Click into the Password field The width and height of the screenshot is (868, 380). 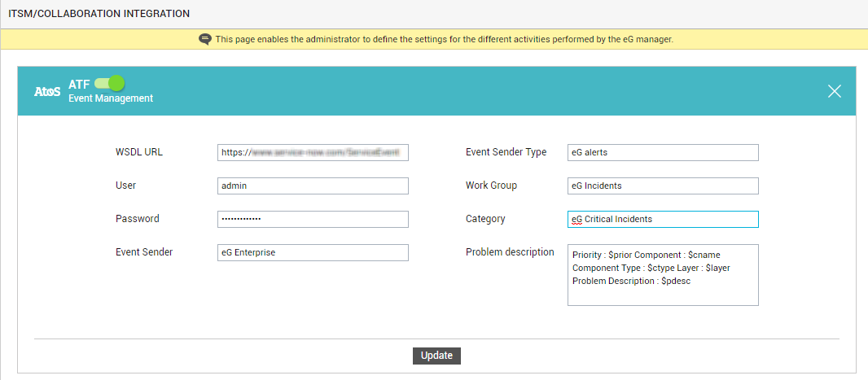[313, 219]
